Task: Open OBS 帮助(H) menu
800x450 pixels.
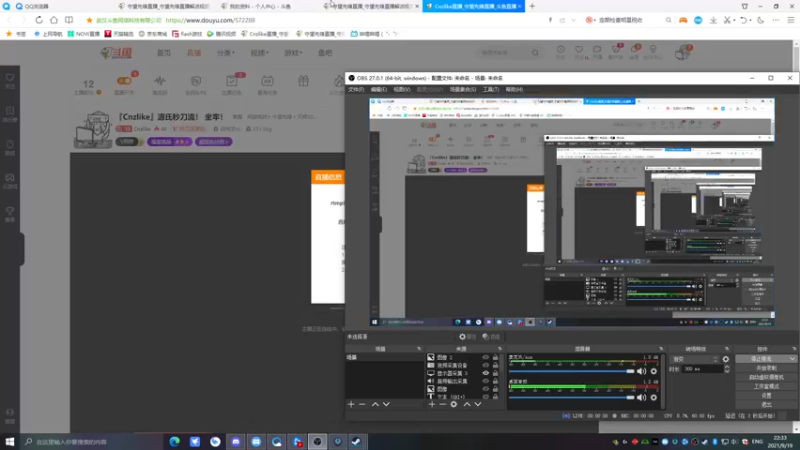Action: 514,89
